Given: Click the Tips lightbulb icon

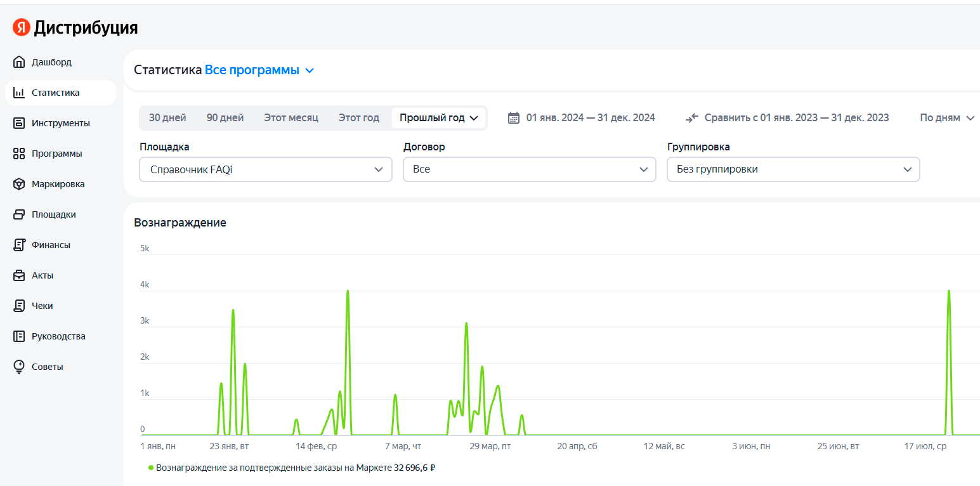Looking at the screenshot, I should (x=19, y=367).
